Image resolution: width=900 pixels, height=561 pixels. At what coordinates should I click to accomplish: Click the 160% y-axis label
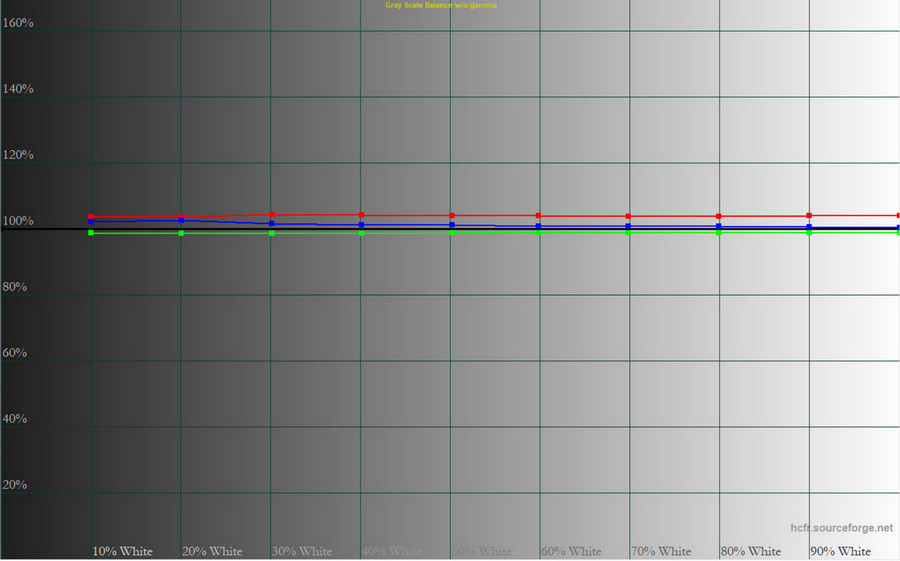click(x=18, y=22)
